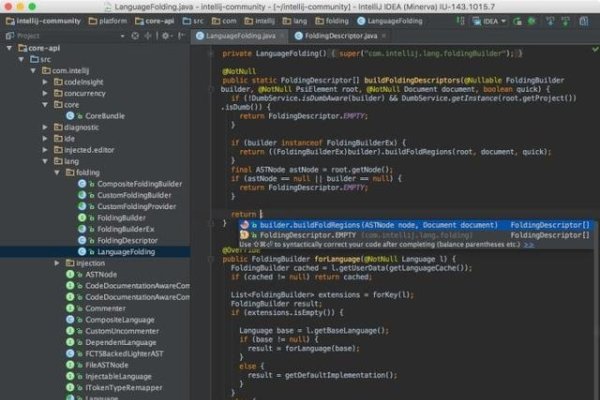The width and height of the screenshot is (600, 400).
Task: Choose FoldingDescriptor.EMPTY completion suggestion
Action: [x=415, y=235]
